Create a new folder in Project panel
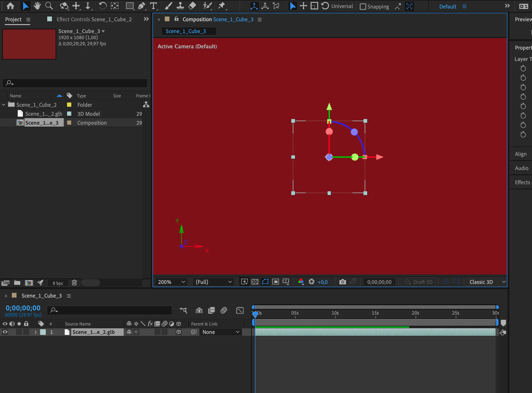Image resolution: width=532 pixels, height=393 pixels. tap(17, 283)
